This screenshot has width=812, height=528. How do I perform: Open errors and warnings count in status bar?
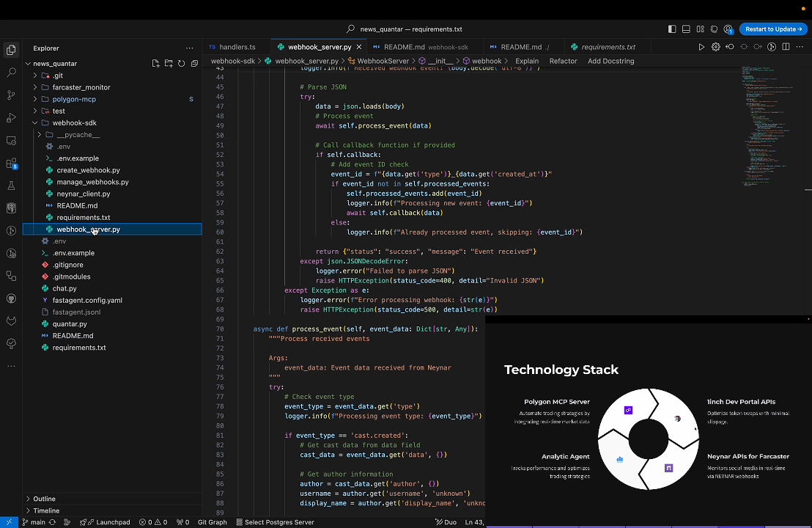click(152, 522)
